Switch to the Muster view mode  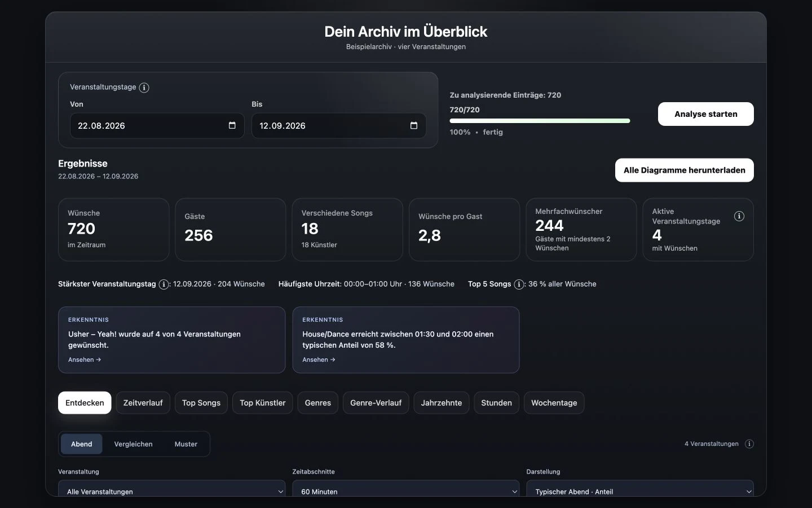coord(186,444)
